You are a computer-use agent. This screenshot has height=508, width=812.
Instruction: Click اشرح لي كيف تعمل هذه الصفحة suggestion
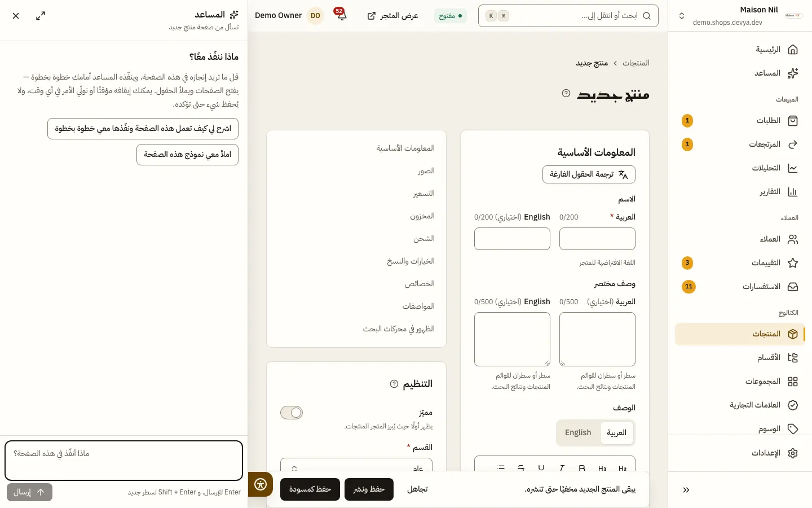tap(143, 129)
